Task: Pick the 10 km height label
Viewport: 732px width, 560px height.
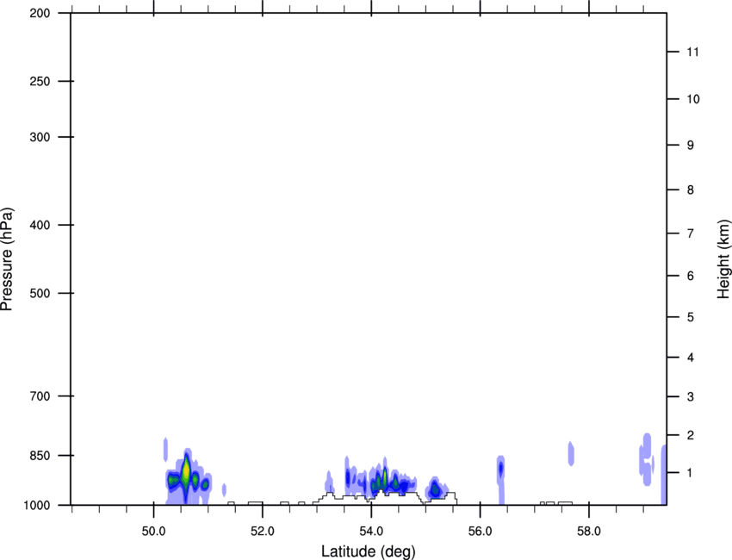Action: [692, 99]
